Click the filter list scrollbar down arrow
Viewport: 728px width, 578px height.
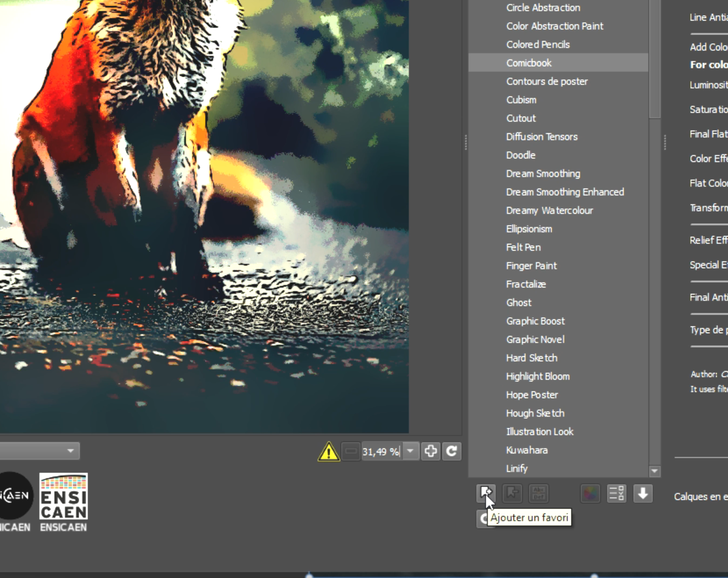(655, 471)
